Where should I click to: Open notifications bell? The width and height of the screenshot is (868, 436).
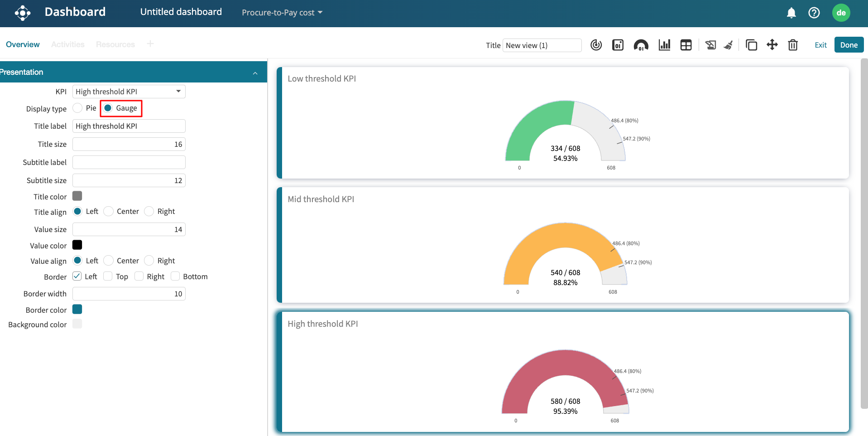(x=791, y=13)
